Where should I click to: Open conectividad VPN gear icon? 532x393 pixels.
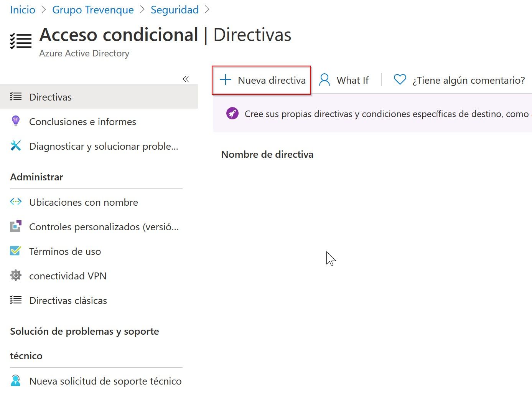click(x=16, y=275)
